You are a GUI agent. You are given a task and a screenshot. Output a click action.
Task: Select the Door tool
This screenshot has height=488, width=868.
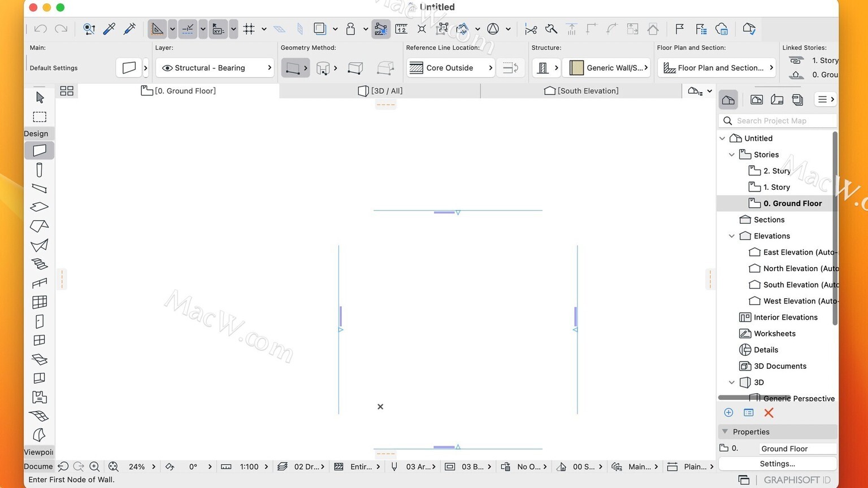point(40,321)
